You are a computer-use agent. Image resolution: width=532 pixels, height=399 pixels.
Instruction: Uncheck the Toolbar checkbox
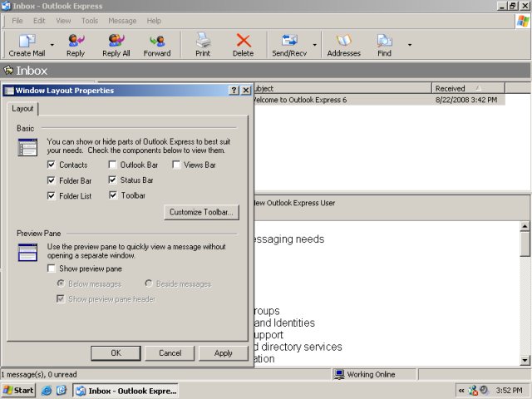click(x=113, y=195)
